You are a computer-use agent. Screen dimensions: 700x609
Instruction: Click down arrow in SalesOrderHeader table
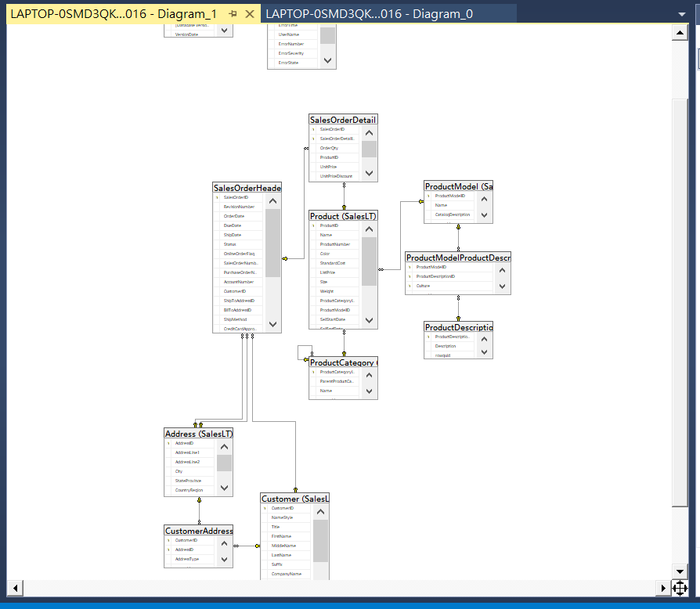[272, 324]
